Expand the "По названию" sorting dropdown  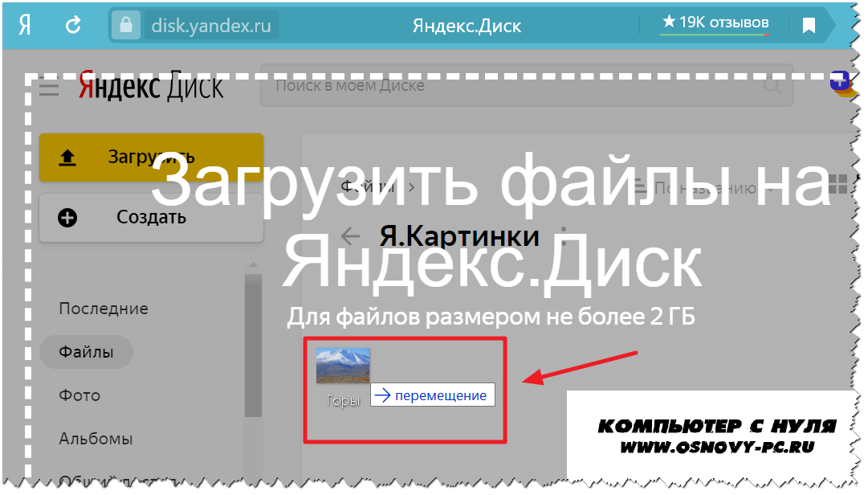[x=703, y=188]
